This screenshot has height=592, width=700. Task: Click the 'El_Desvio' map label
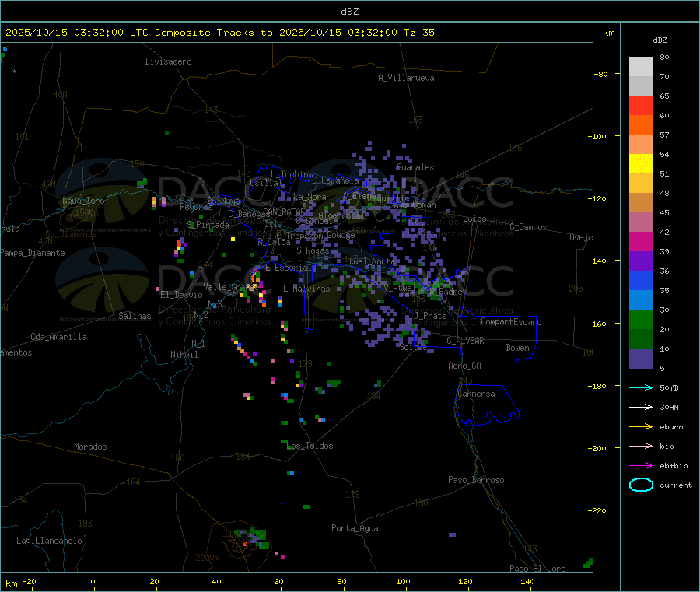click(181, 295)
